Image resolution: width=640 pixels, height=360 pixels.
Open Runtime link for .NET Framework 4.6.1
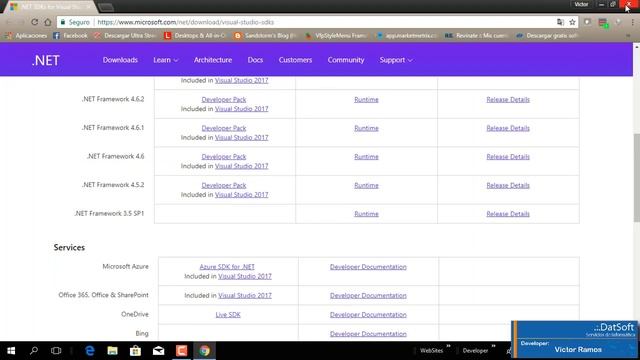point(366,128)
